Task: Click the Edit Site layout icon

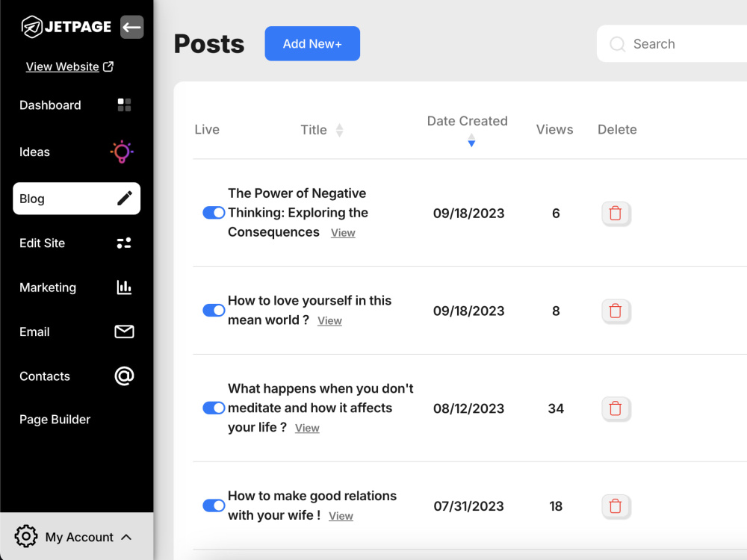Action: coord(124,243)
